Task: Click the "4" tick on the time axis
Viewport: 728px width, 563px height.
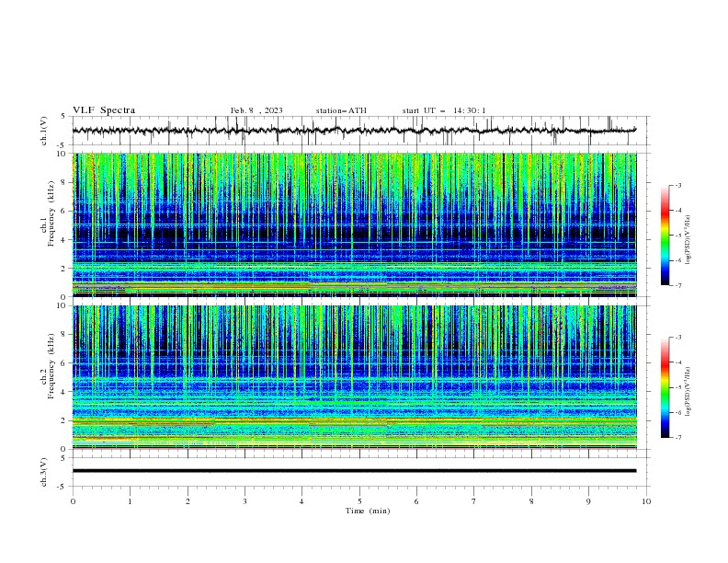Action: pos(302,501)
